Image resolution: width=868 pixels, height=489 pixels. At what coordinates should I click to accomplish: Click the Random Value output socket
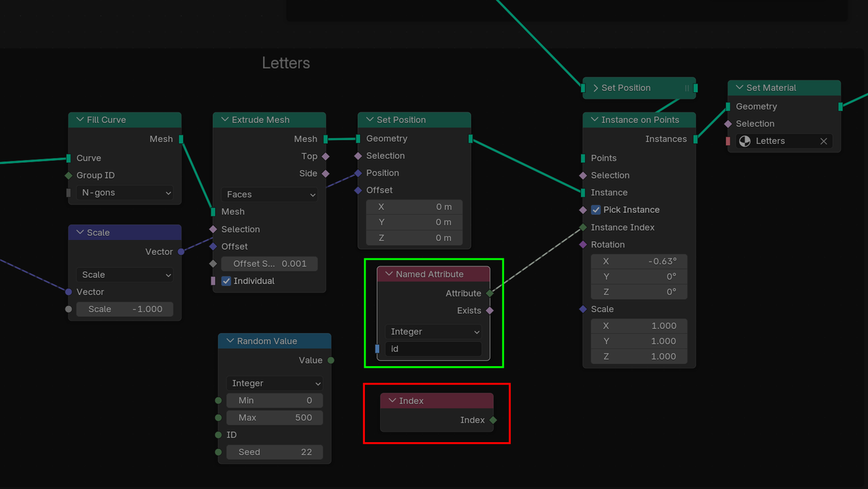[331, 360]
